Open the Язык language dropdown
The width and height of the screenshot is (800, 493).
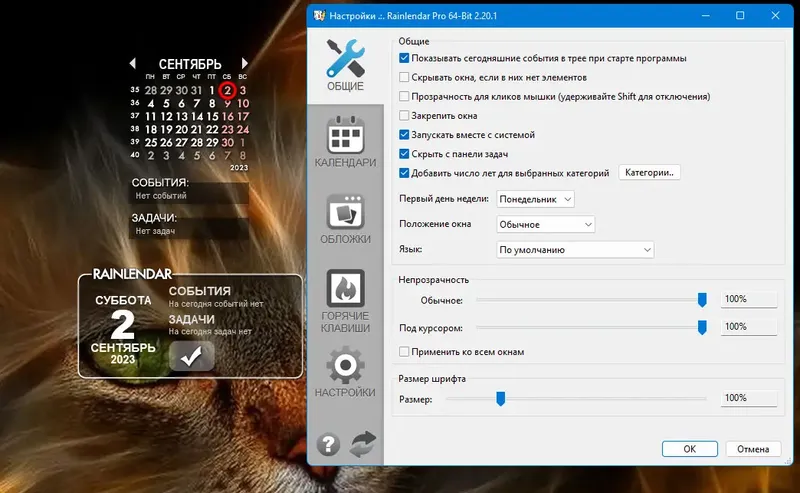click(x=575, y=250)
